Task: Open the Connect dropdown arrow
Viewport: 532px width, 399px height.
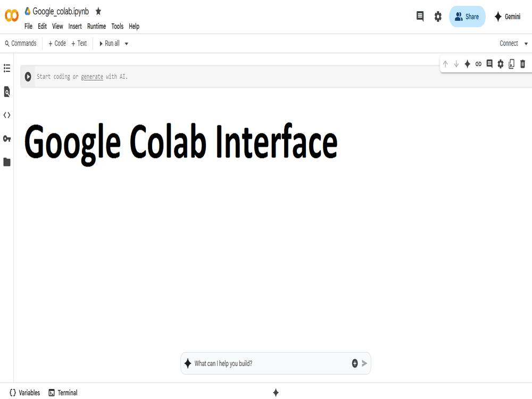Action: click(x=526, y=44)
